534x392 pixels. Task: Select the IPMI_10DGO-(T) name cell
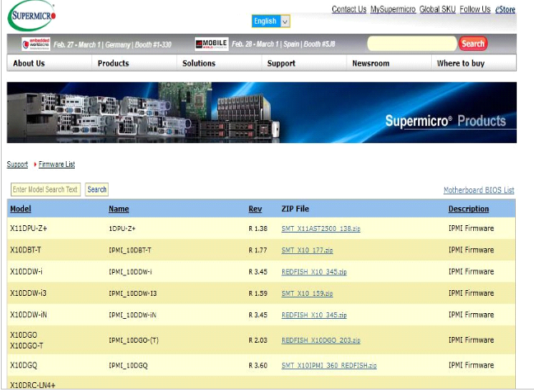tap(133, 340)
